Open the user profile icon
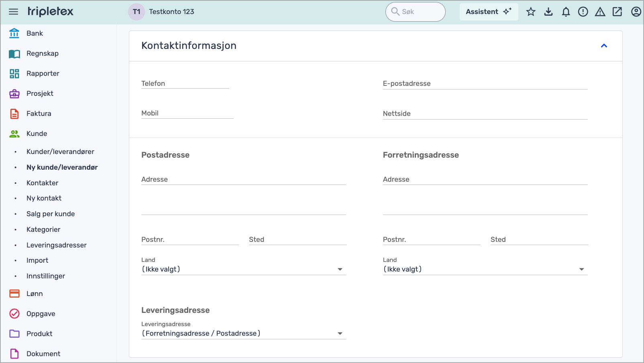Viewport: 644px width, 363px height. 636,12
